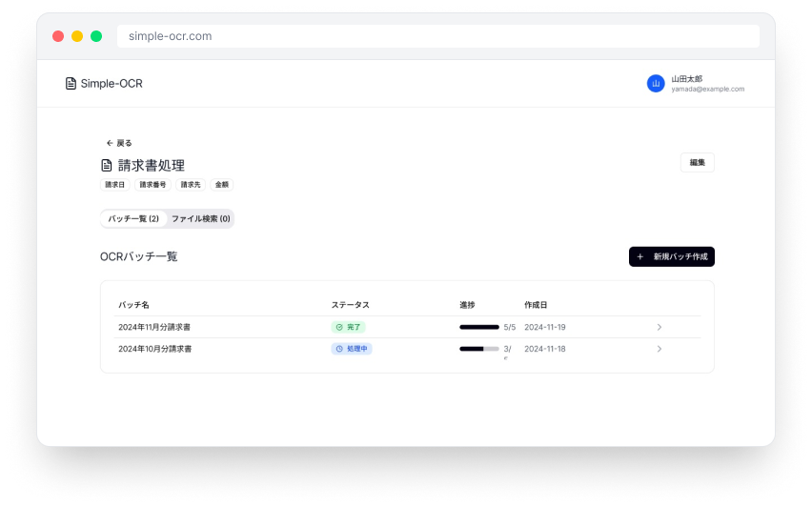Screen dimensions: 812x507
Task: Click the バッチ名 column header
Action: [133, 305]
